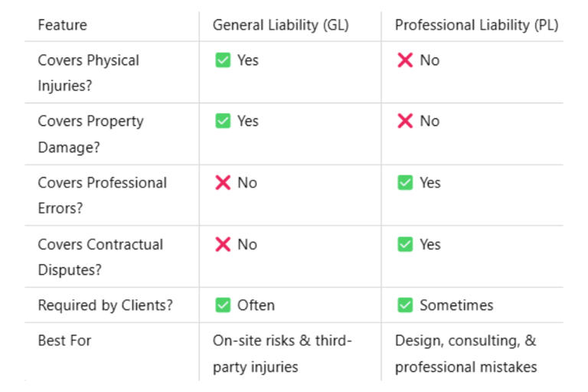Click the red X for GL Professional Errors

click(223, 183)
